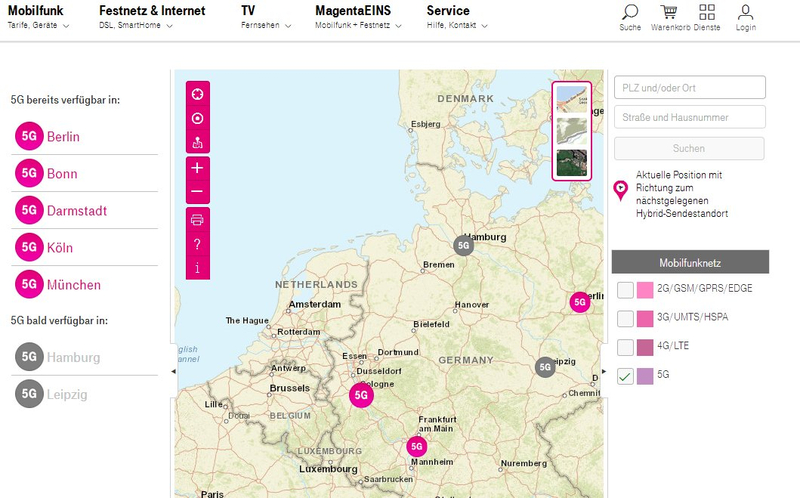Open the Suche search icon
800x498 pixels.
pyautogui.click(x=630, y=12)
